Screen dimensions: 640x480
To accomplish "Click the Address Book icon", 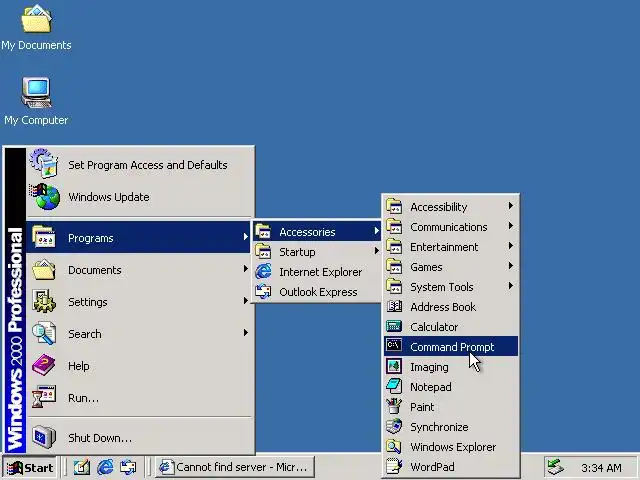I will pyautogui.click(x=394, y=306).
